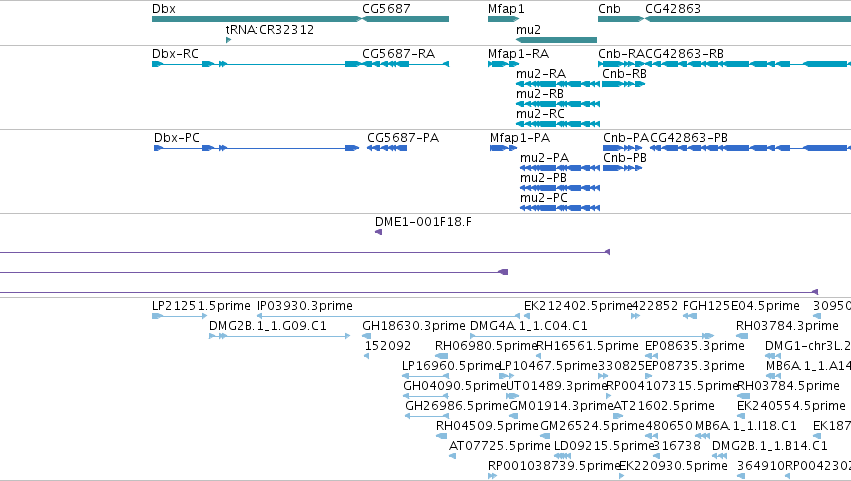Select the mu2-RC transcript
851x481 pixels.
tap(558, 124)
